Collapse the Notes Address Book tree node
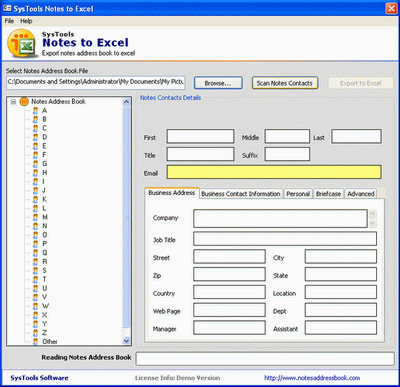Screen dimensions: 400x387 [x=13, y=102]
